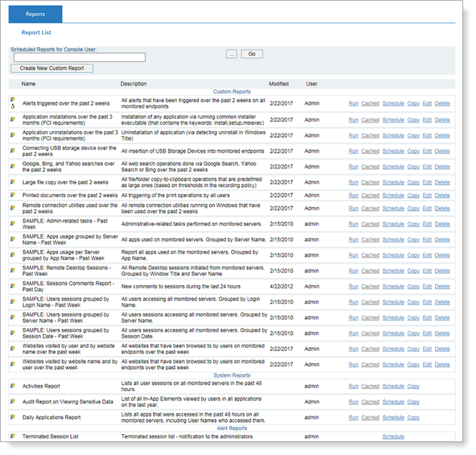Click report icon beside Printed documents row

point(13,195)
